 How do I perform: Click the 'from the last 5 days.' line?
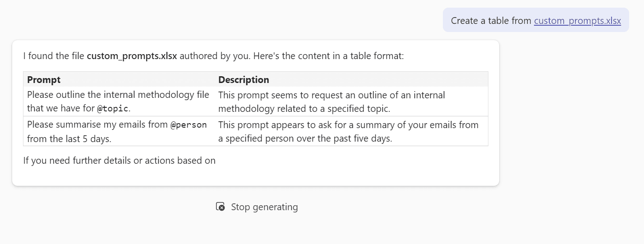point(69,138)
